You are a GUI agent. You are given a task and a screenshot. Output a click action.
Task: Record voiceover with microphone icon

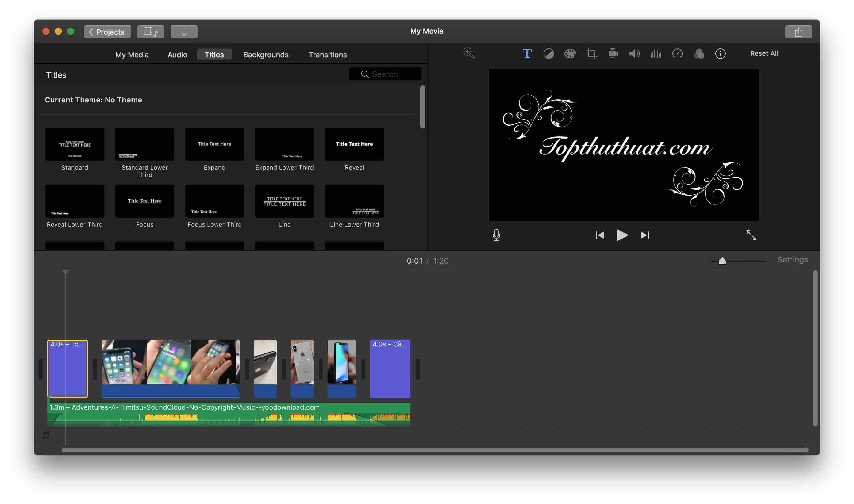[x=496, y=235]
